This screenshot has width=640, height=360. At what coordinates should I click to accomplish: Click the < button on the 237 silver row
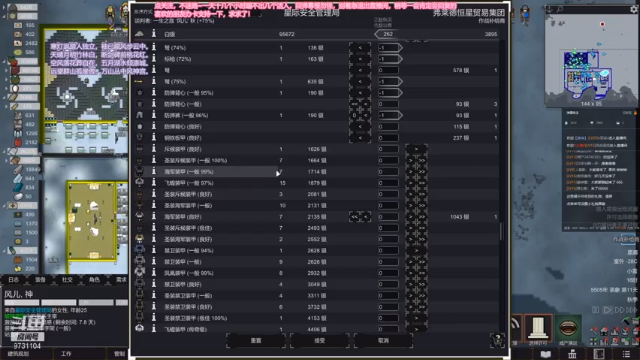[360, 138]
